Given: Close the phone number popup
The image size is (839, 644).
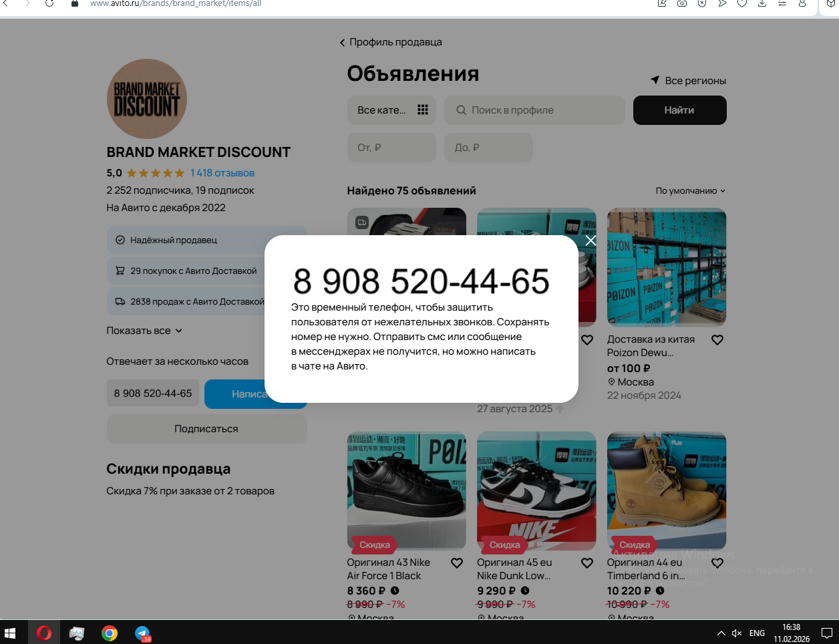Looking at the screenshot, I should pyautogui.click(x=591, y=240).
